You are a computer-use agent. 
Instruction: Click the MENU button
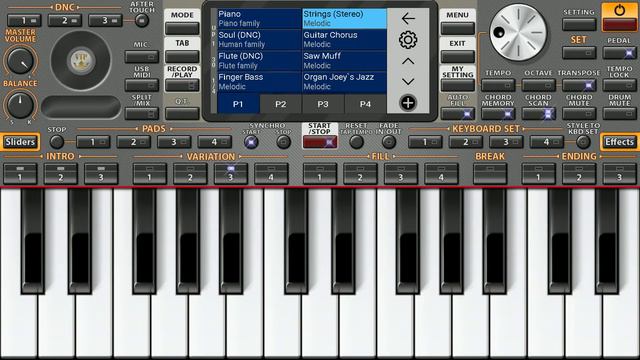tap(458, 29)
